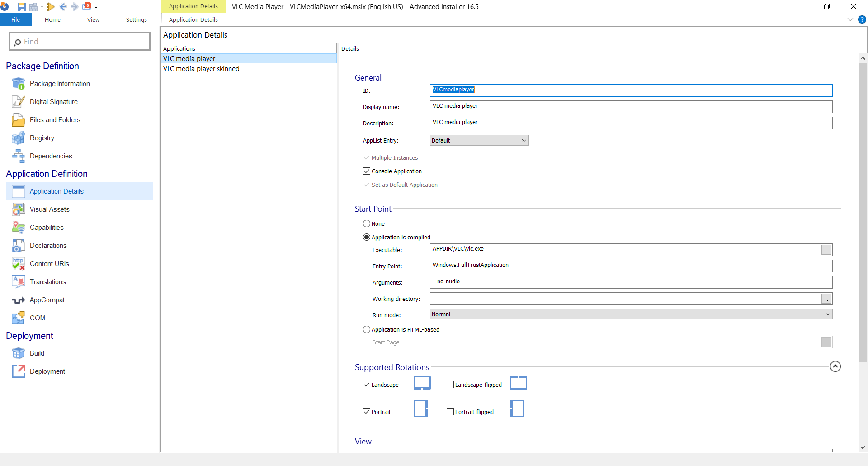
Task: Open Visual Assets page icon
Action: [x=18, y=209]
